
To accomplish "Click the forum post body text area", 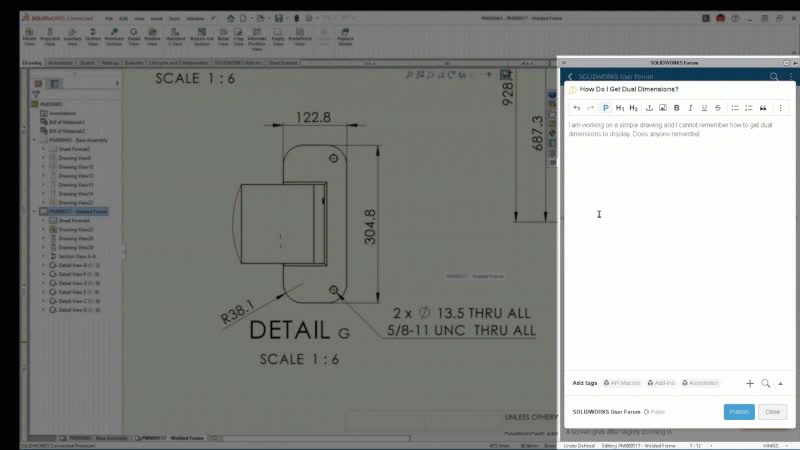I will point(679,245).
